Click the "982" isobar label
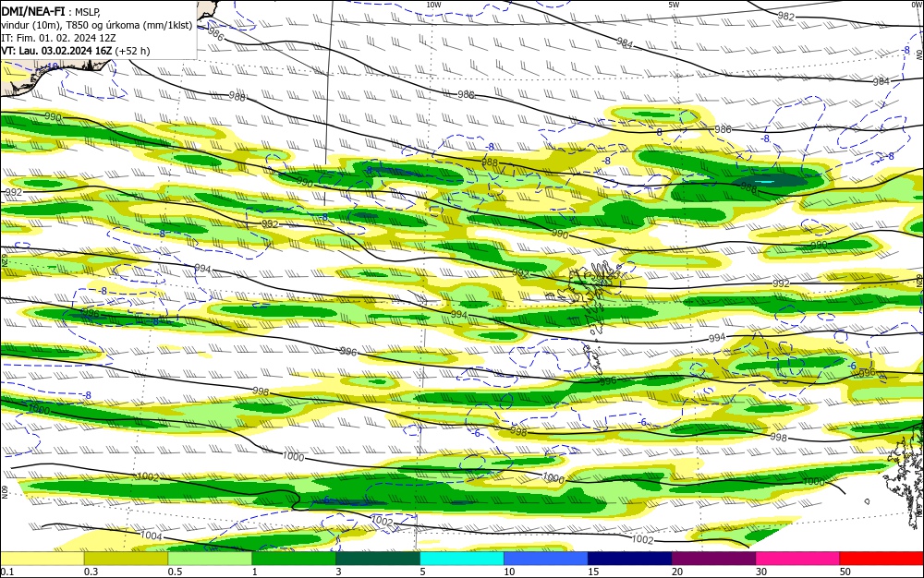The image size is (924, 578). point(786,17)
